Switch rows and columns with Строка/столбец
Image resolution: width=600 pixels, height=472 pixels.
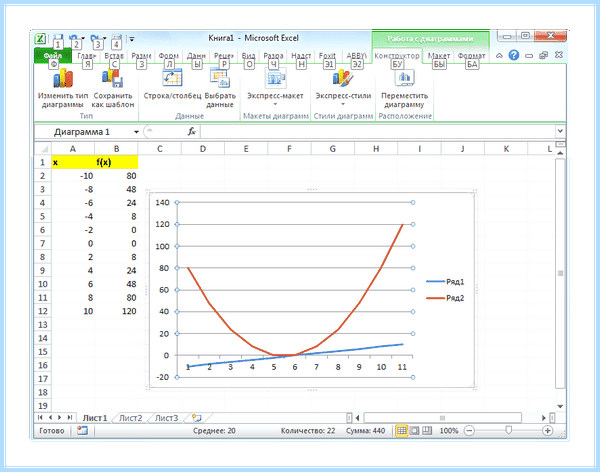tap(172, 78)
